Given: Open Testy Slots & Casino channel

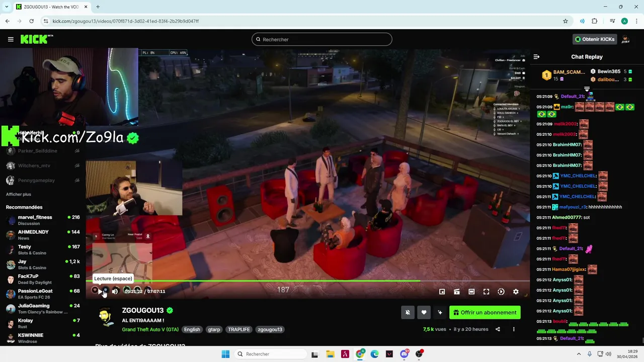Looking at the screenshot, I should (43, 250).
